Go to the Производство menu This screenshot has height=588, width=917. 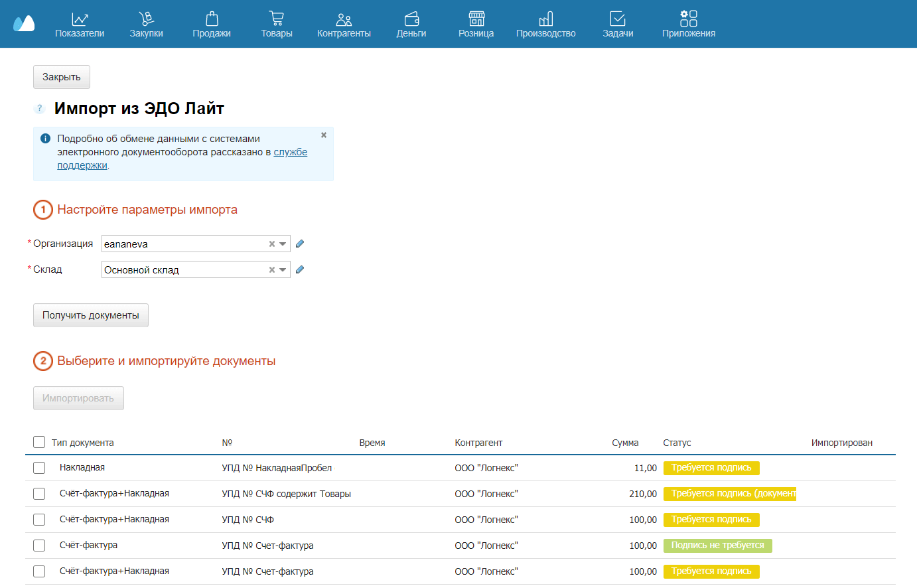pos(546,25)
